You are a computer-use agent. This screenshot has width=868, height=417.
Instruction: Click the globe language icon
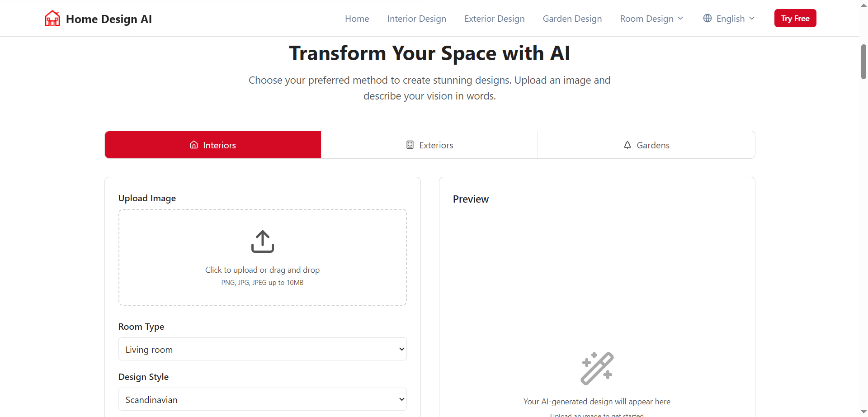[x=708, y=18]
